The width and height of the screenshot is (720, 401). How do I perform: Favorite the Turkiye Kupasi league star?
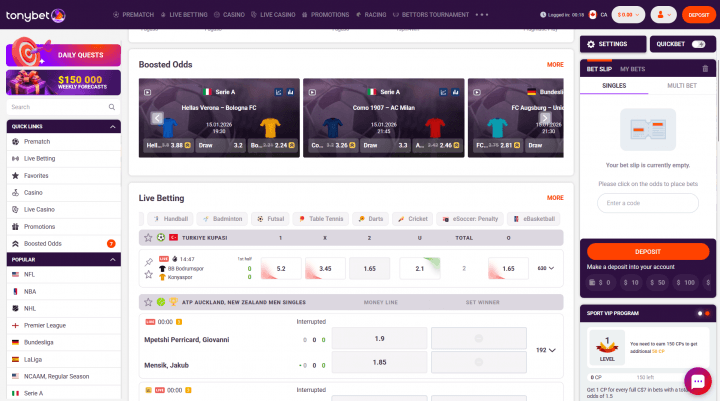coord(148,237)
